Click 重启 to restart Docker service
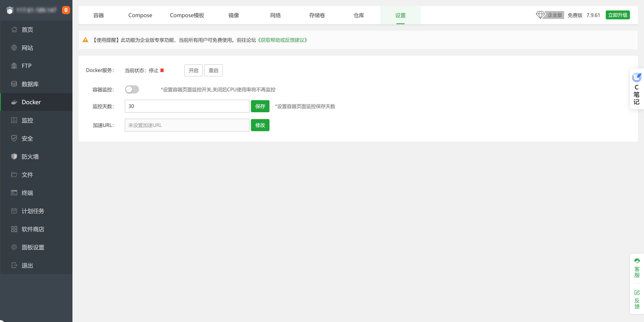This screenshot has width=644, height=322. (x=214, y=70)
